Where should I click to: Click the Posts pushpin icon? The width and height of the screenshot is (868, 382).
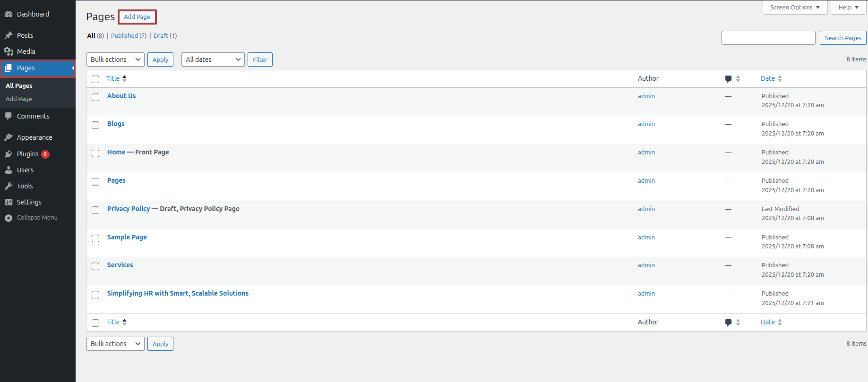click(x=9, y=35)
